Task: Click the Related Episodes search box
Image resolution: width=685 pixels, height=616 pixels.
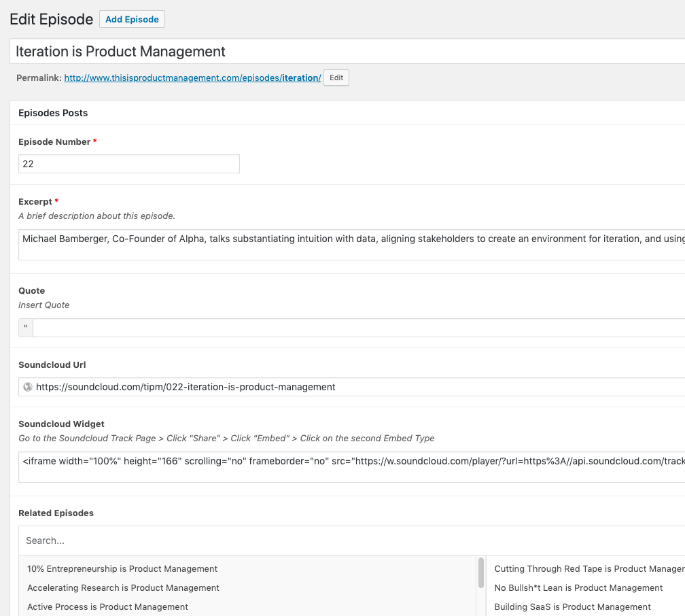Action: (x=352, y=541)
